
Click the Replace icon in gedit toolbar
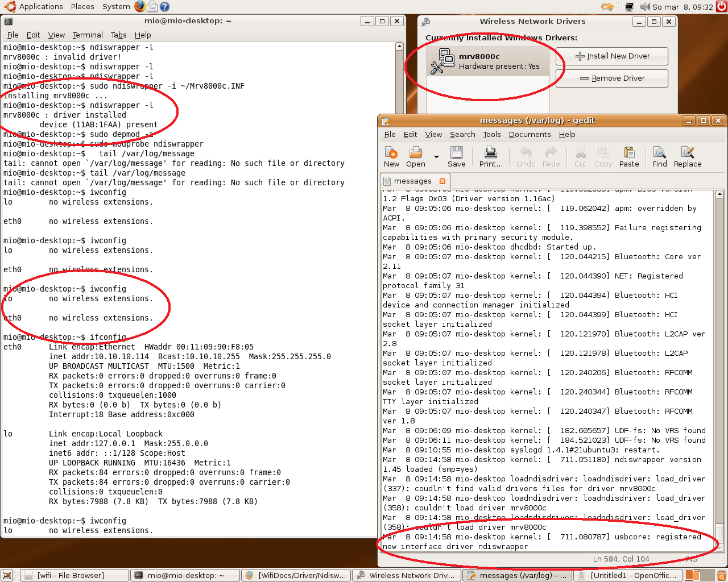pyautogui.click(x=688, y=156)
